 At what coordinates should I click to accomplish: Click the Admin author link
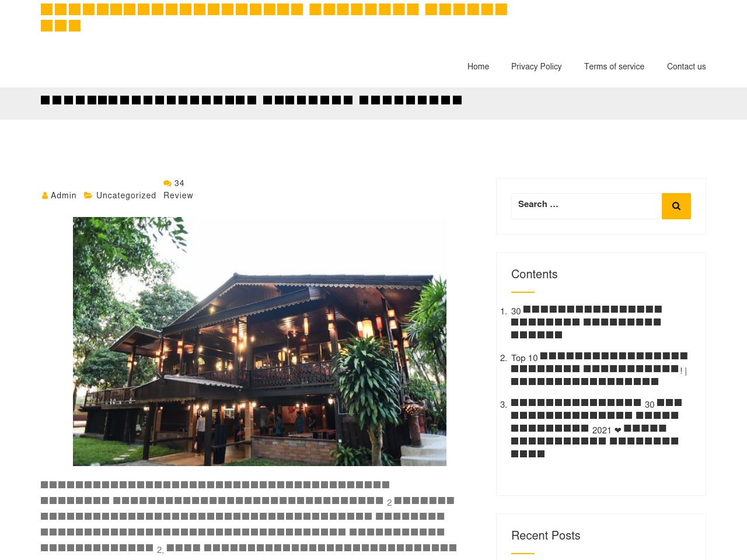click(64, 195)
